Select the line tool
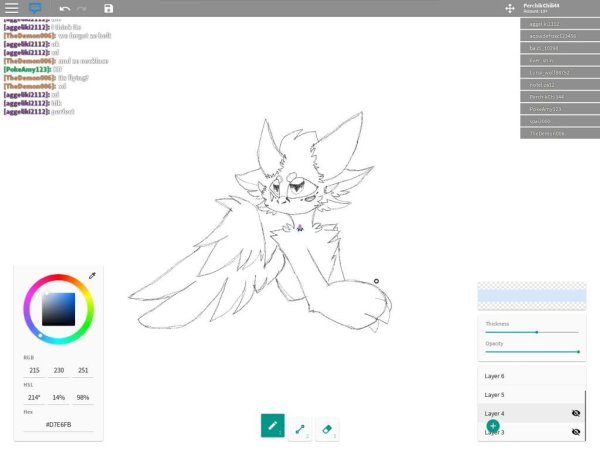600x455 pixels. click(300, 426)
